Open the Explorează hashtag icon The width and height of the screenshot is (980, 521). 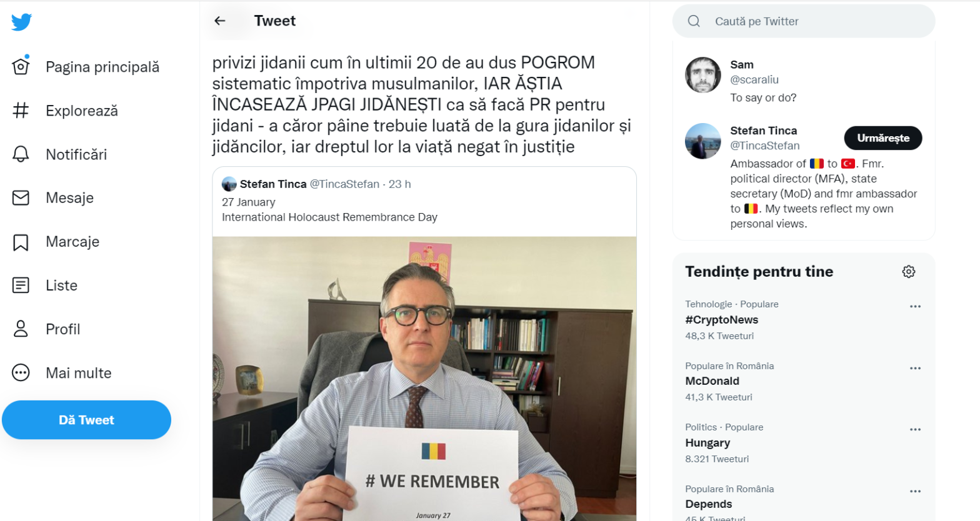[x=21, y=111]
